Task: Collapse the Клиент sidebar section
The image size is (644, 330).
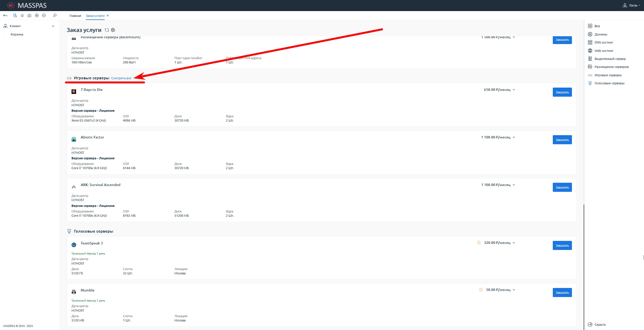Action: click(x=53, y=26)
